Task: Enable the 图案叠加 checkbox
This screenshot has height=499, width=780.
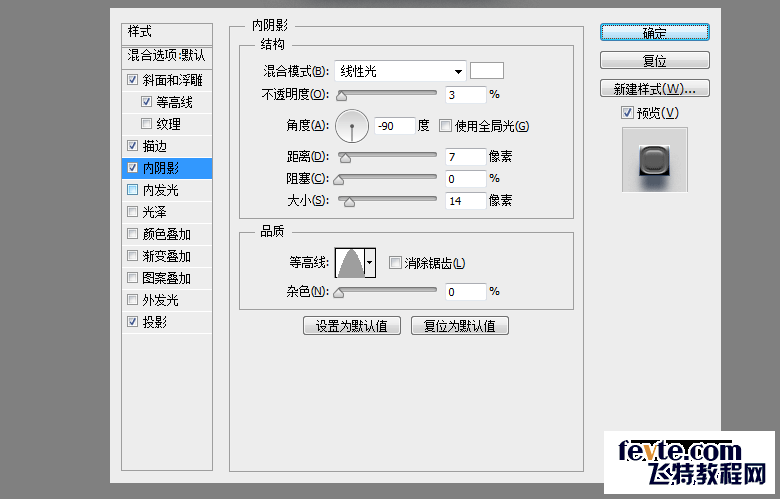Action: pyautogui.click(x=132, y=278)
